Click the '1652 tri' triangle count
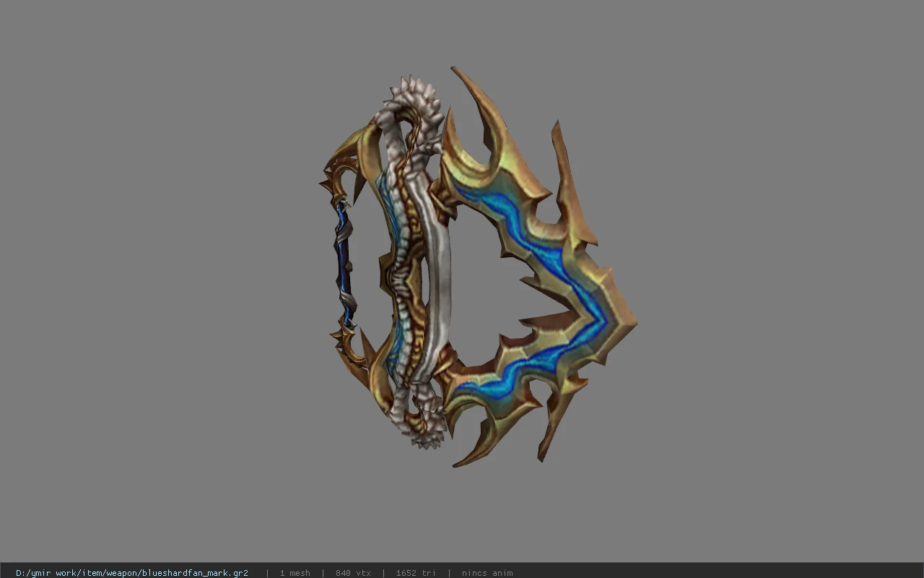Viewport: 924px width, 578px height. point(416,573)
